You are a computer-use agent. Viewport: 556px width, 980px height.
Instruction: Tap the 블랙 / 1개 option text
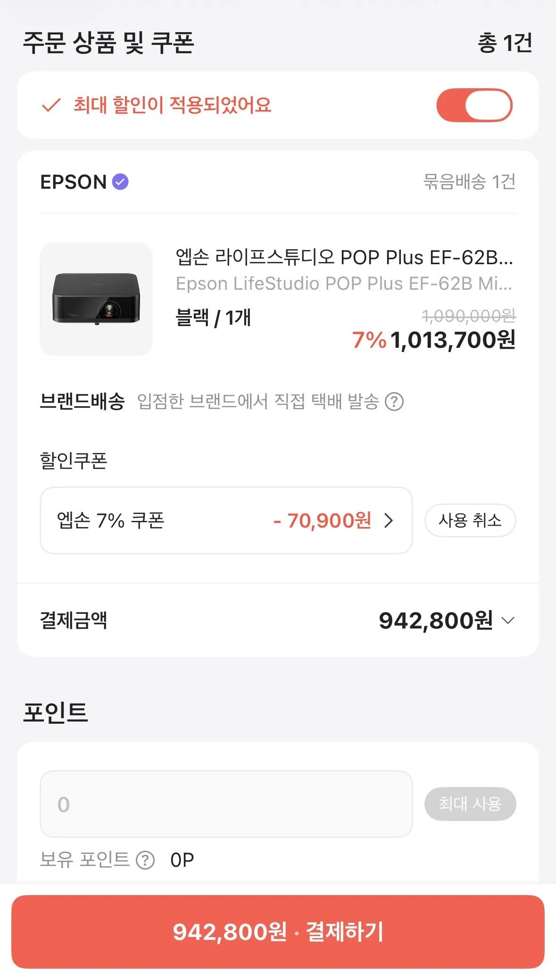click(213, 318)
